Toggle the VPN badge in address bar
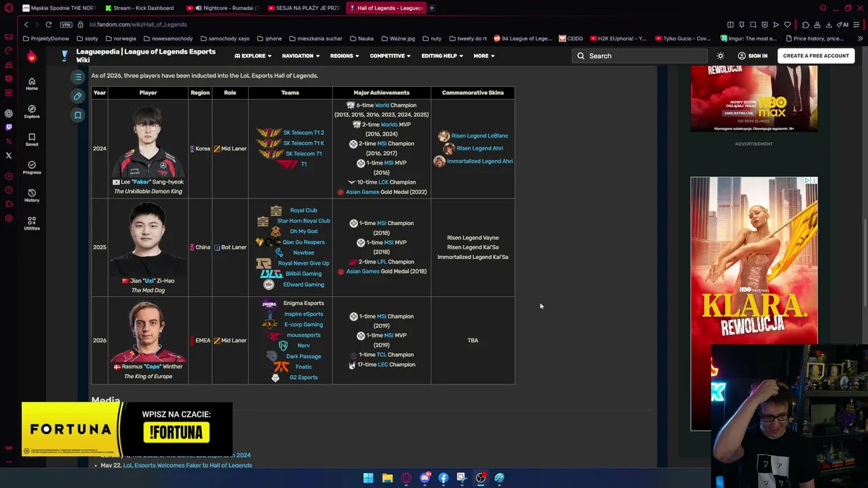 pos(66,24)
